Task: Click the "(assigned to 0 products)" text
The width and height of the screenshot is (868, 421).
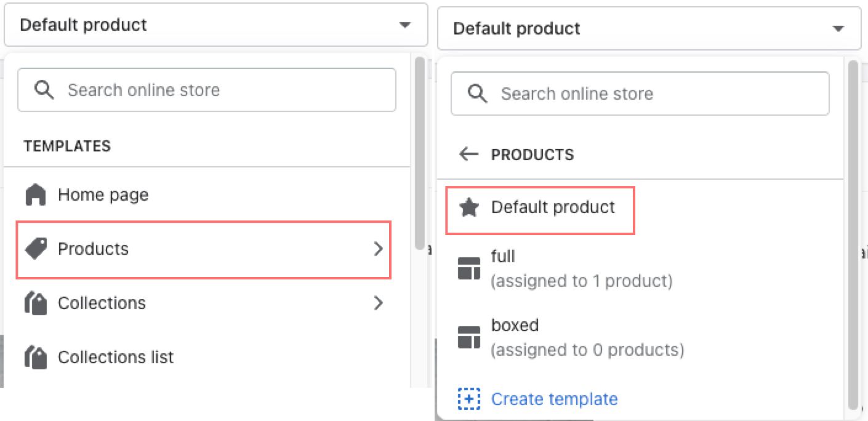Action: pos(588,350)
